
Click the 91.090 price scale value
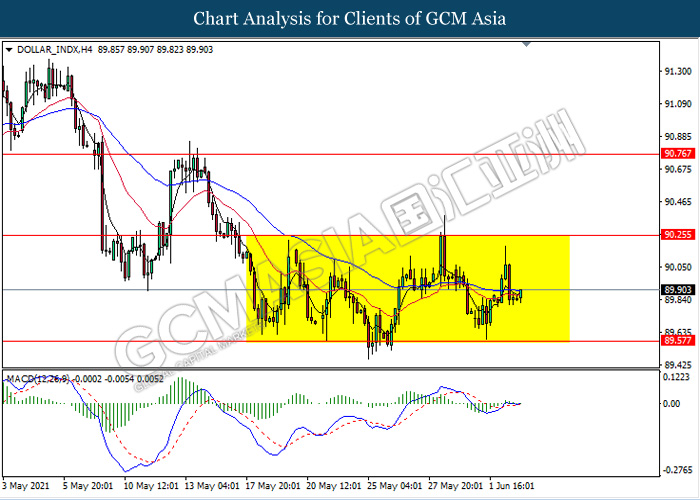coord(678,104)
